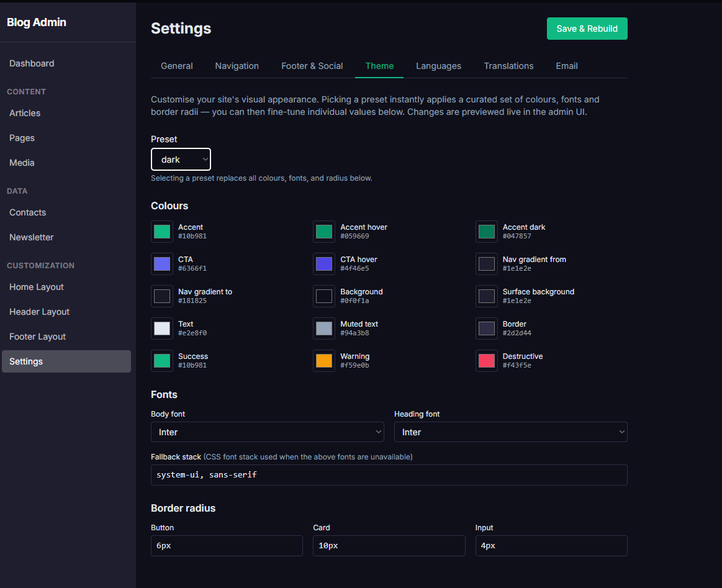Open Newsletter in the sidebar
Image resolution: width=722 pixels, height=588 pixels.
coord(66,238)
